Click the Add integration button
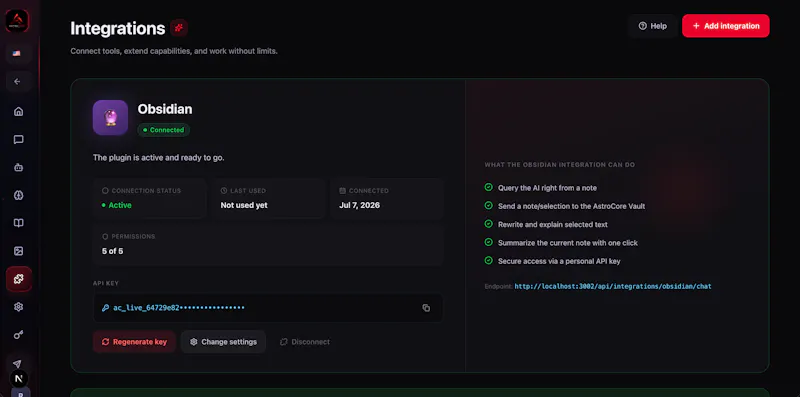 pos(726,26)
